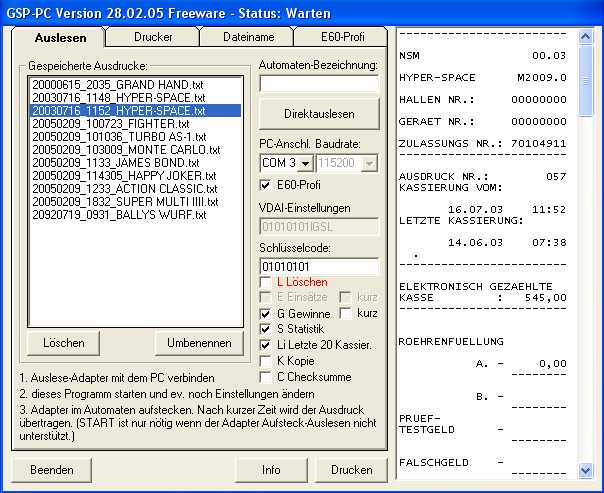Open the 115200 baudrate dropdown
This screenshot has height=493, width=604.
(369, 163)
